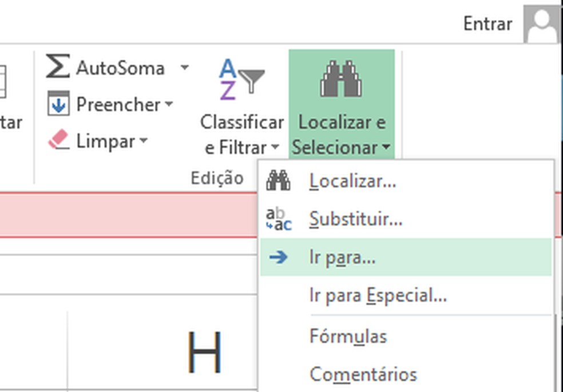Click the abc icon beside Substituir
The width and height of the screenshot is (563, 392).
(x=279, y=219)
